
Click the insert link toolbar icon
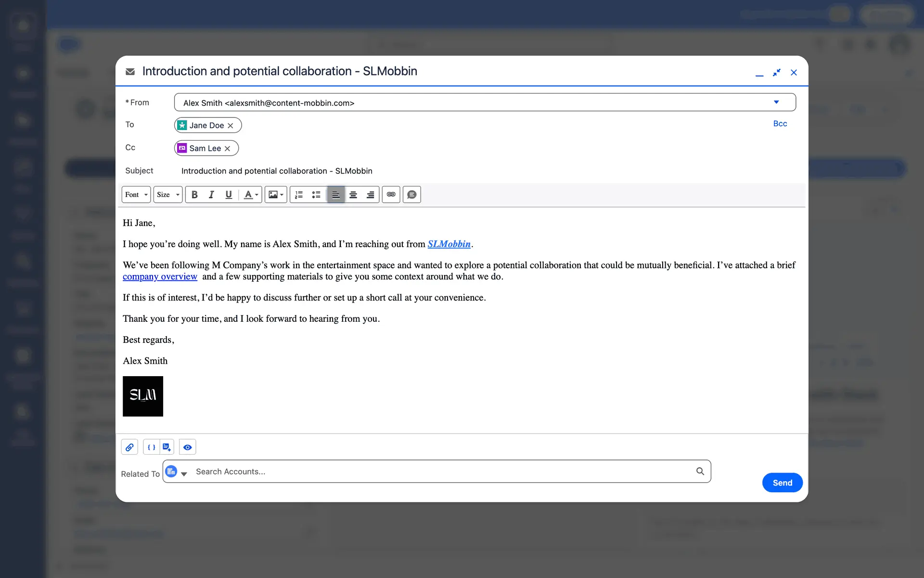click(x=391, y=195)
